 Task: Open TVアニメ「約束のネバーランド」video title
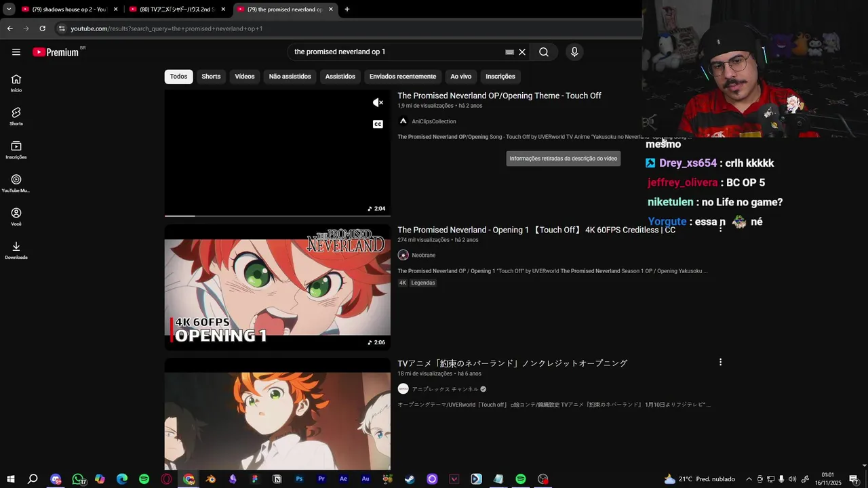point(513,363)
